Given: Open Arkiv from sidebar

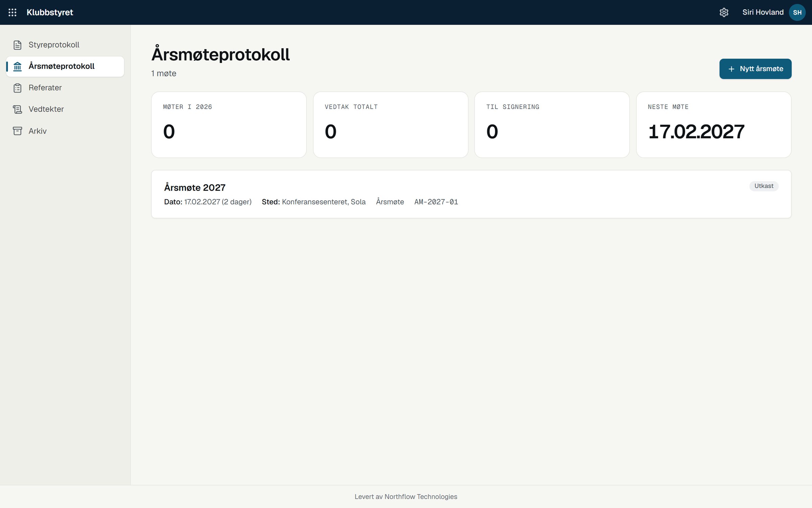Looking at the screenshot, I should (65, 131).
